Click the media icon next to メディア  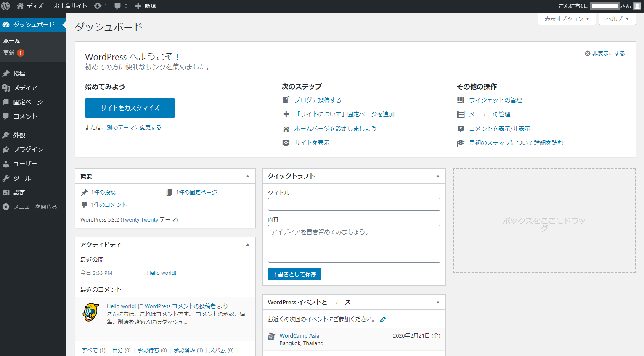click(6, 88)
